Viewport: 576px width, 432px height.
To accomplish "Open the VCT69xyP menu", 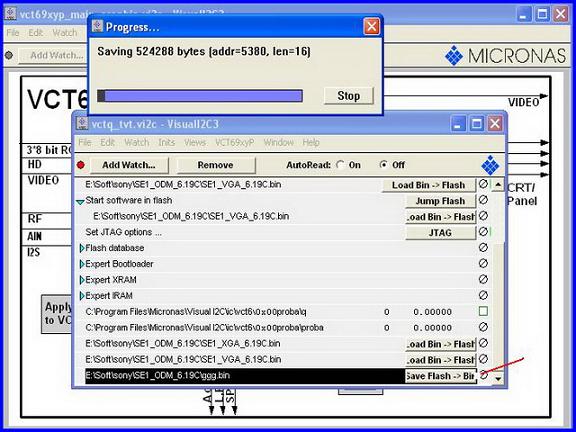I will (234, 142).
